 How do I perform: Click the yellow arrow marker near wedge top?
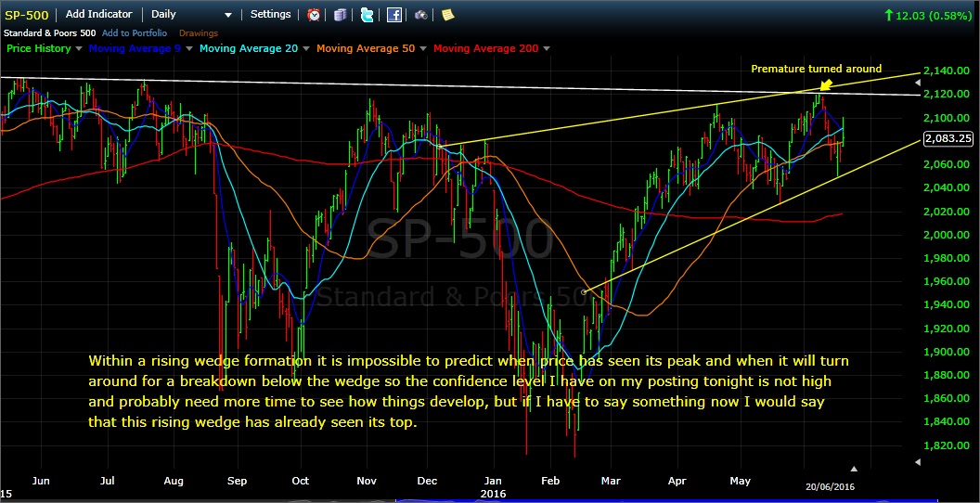pos(826,85)
